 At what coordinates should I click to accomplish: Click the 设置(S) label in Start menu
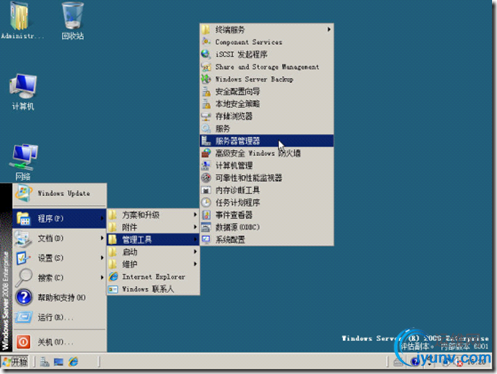tap(51, 258)
